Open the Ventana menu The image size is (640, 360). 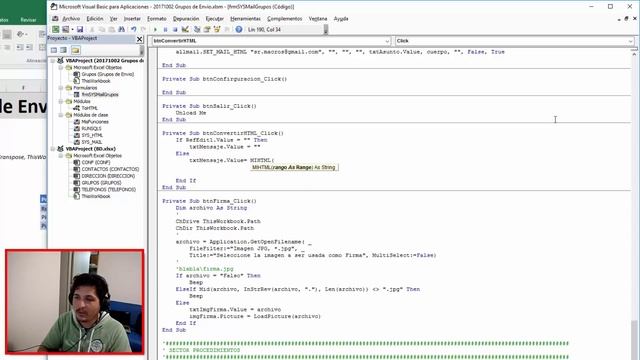click(318, 19)
